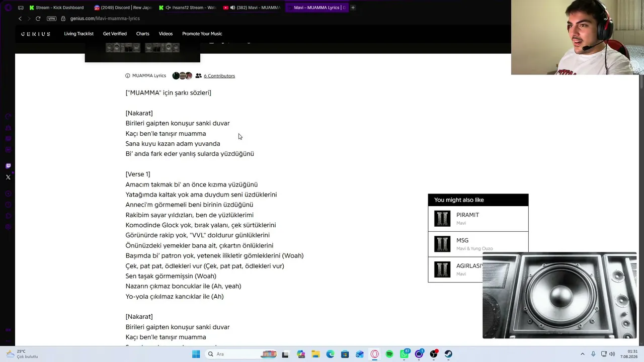Open the 6 Contributors link
The width and height of the screenshot is (644, 362).
point(219,76)
